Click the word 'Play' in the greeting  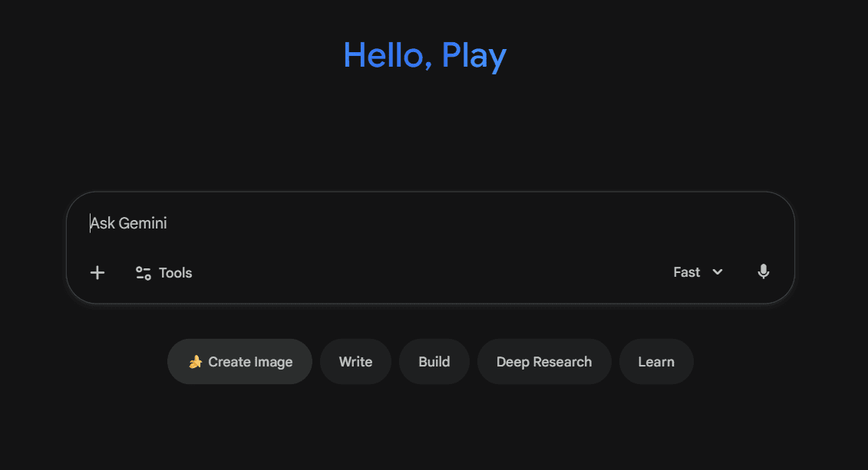tap(474, 56)
